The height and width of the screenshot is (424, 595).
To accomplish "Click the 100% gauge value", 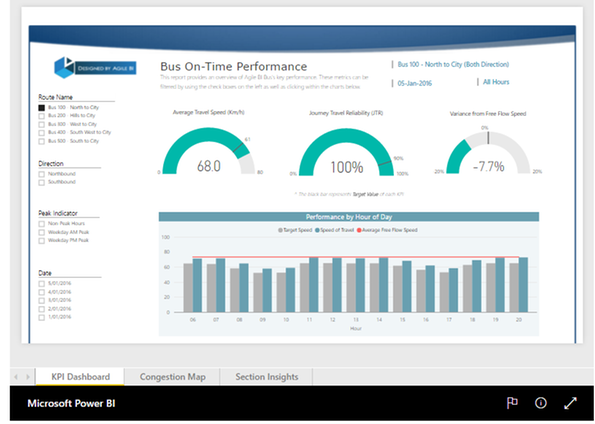I will click(347, 167).
